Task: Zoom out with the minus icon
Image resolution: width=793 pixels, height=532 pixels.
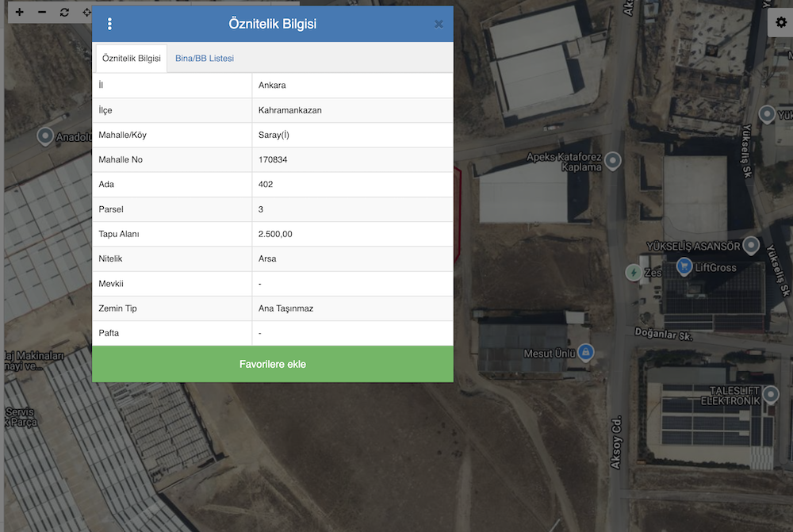Action: 42,12
